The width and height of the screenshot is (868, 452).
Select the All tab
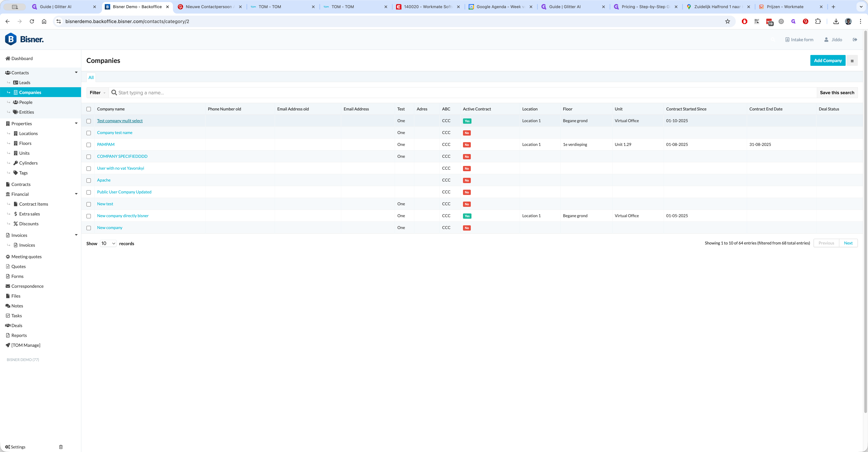click(x=91, y=78)
